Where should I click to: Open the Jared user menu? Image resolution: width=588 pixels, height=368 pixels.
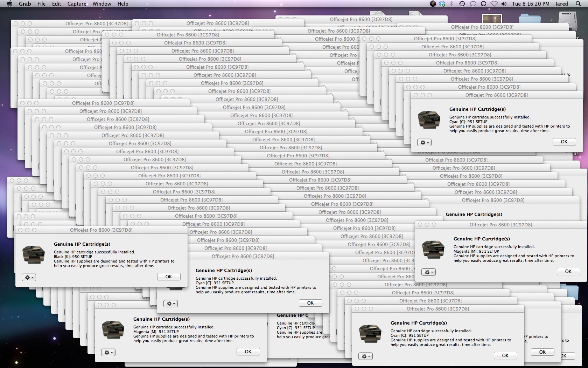click(x=561, y=4)
